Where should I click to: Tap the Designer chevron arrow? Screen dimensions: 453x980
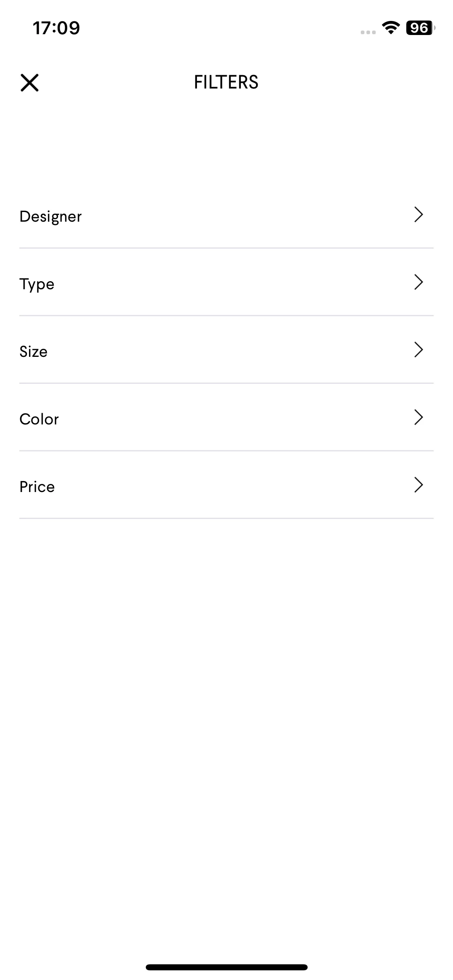point(419,215)
